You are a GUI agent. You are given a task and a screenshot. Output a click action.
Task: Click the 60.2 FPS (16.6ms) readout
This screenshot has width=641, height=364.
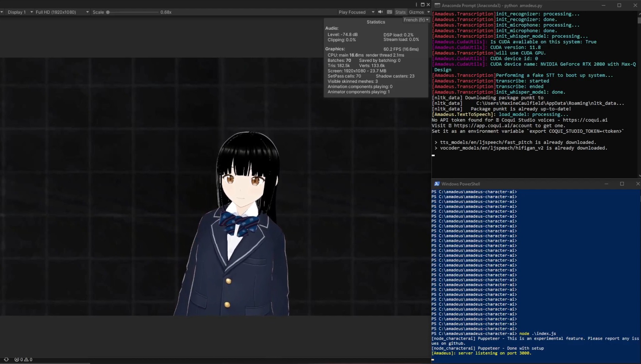click(x=401, y=49)
